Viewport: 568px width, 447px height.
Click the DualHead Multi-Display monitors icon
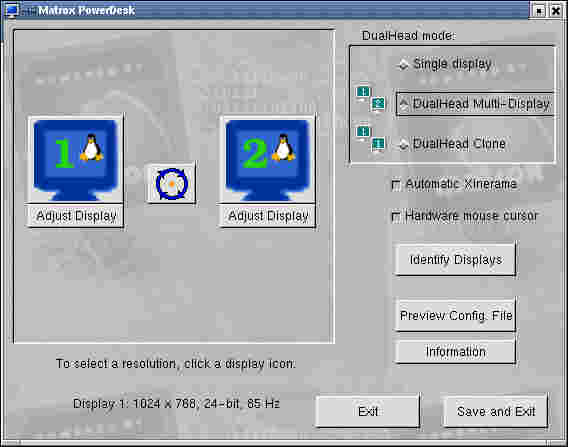point(371,99)
